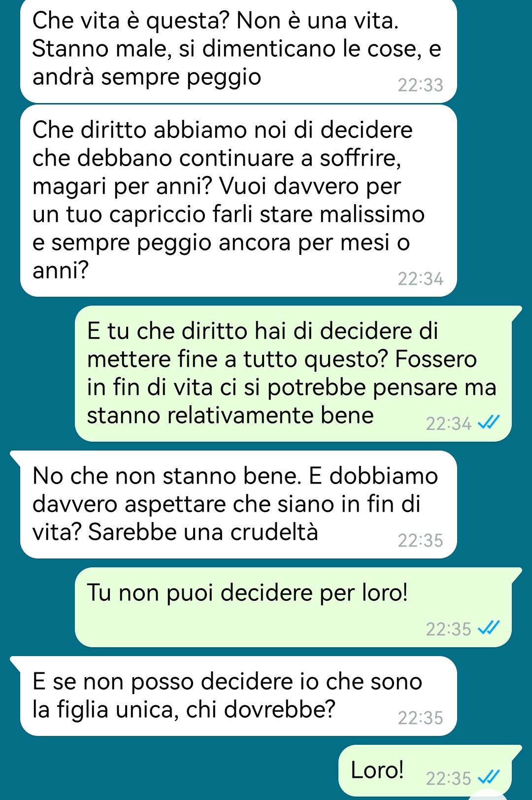Tap the 22:34 timestamp on sent green message
Image resolution: width=532 pixels, height=800 pixels.
tap(448, 423)
